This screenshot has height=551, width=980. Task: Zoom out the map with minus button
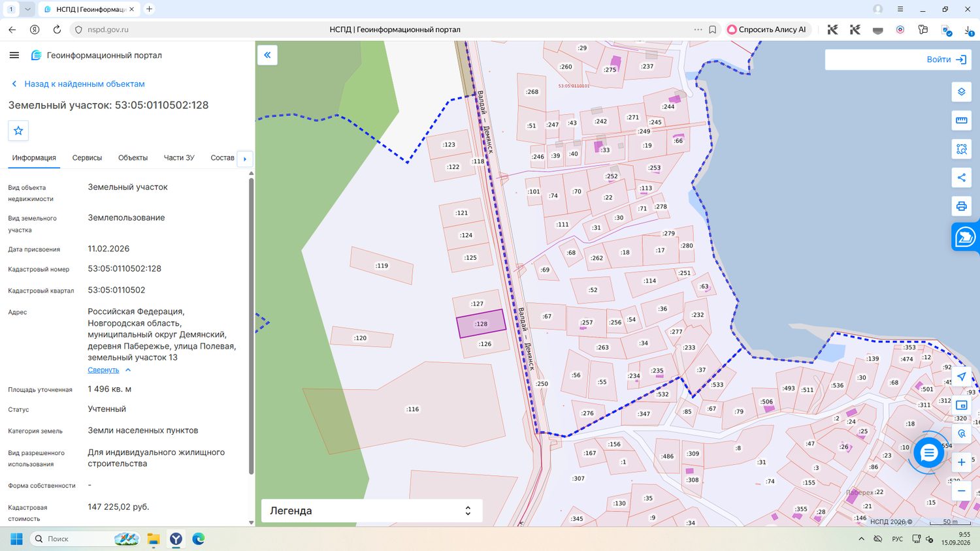[961, 491]
